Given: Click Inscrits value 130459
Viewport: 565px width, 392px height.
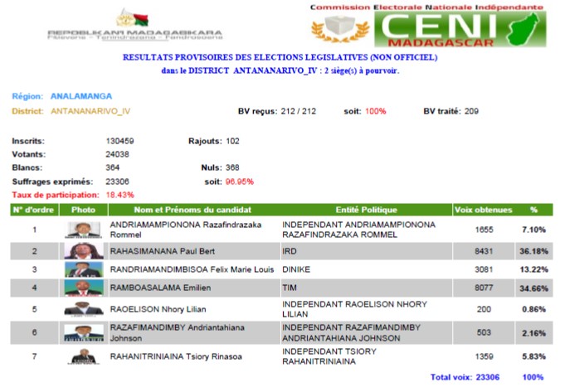Looking at the screenshot, I should 119,141.
